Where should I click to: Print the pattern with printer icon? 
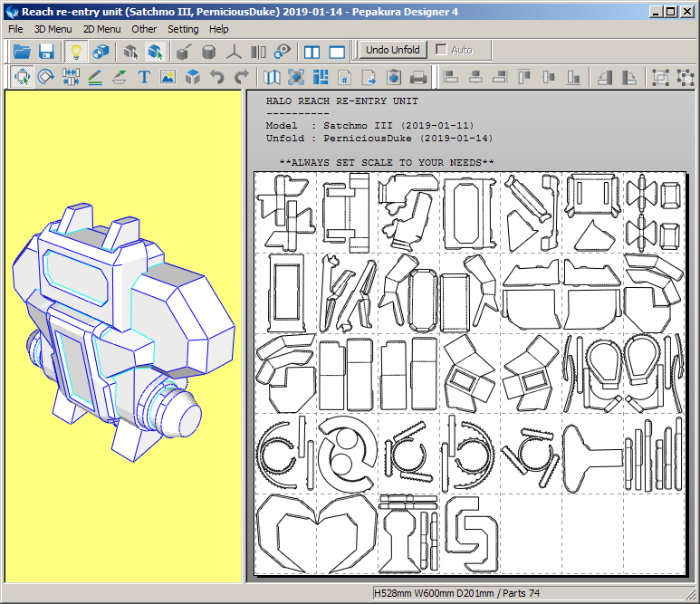[418, 77]
